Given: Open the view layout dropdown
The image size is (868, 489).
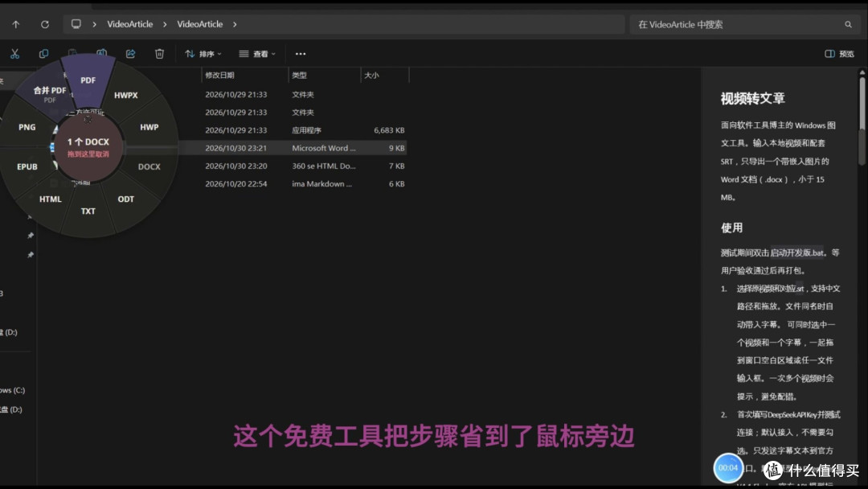Looking at the screenshot, I should tap(257, 54).
